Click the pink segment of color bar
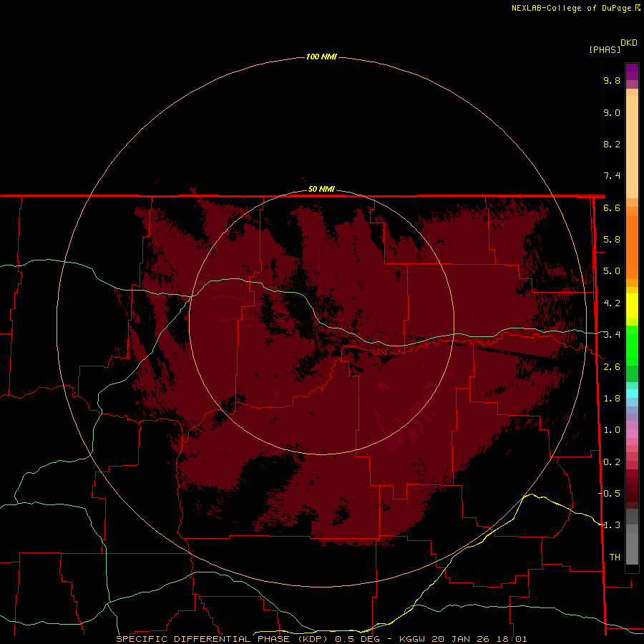 (x=632, y=434)
